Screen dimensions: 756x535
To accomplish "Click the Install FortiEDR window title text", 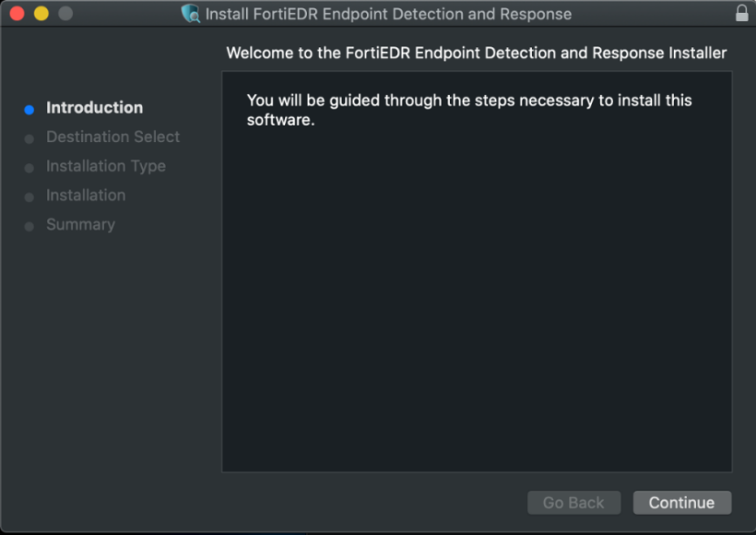I will (x=388, y=15).
